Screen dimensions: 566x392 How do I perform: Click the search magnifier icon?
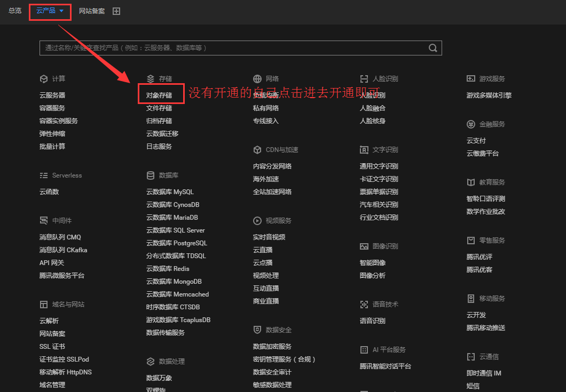(x=433, y=48)
